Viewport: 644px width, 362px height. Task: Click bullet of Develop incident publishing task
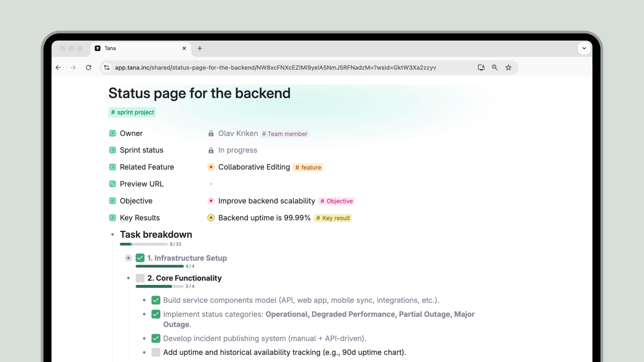[x=144, y=338]
